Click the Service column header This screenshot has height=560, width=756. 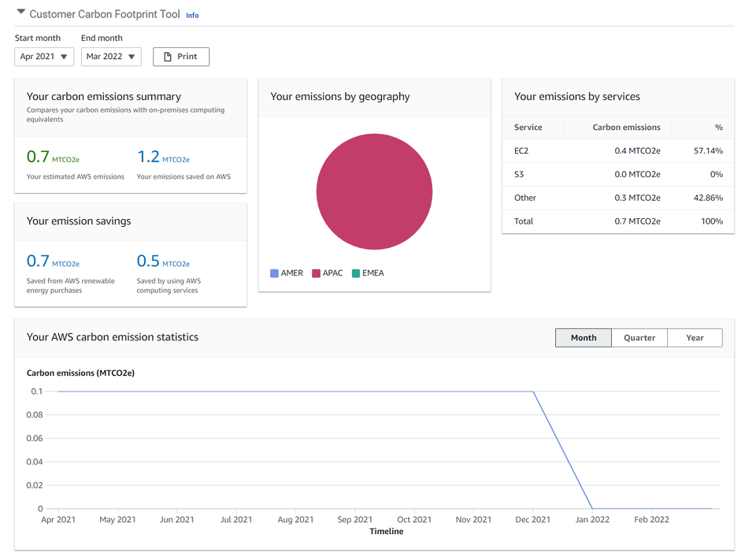(528, 128)
